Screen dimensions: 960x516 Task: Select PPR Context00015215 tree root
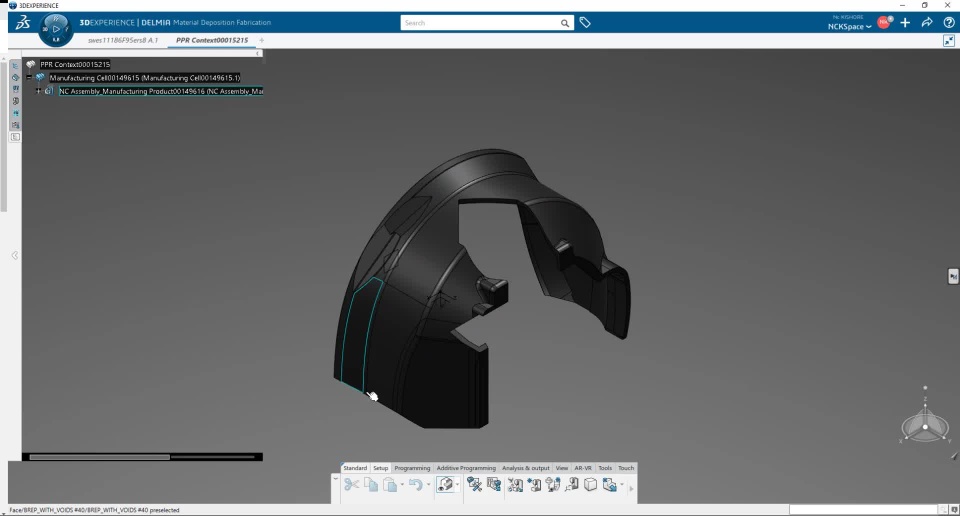pos(75,64)
